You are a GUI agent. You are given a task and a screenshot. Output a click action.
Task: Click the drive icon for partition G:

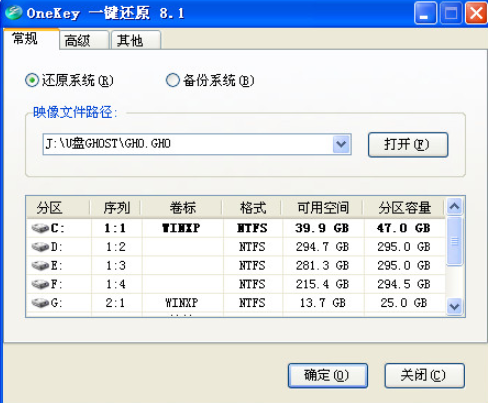pos(40,303)
